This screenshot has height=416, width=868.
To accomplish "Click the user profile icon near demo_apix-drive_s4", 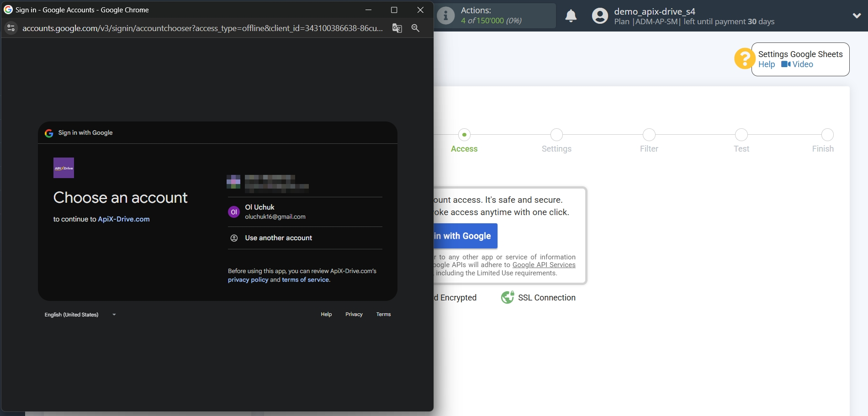I will (599, 16).
